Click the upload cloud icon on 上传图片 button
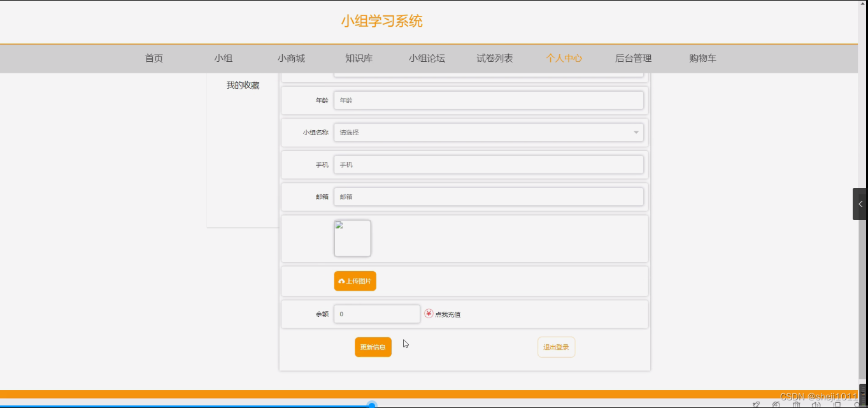The width and height of the screenshot is (868, 408). coord(342,280)
